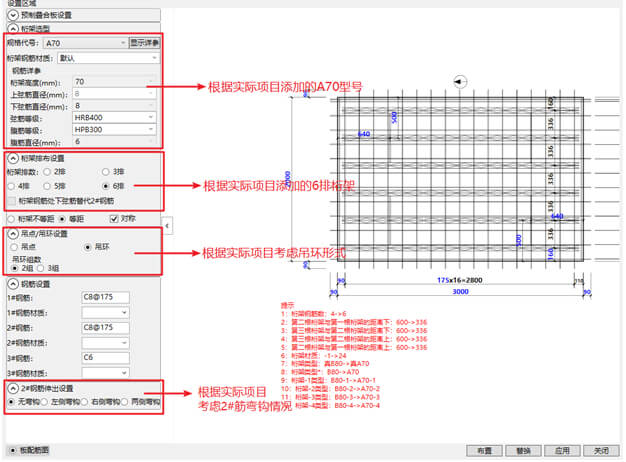Viewport: 626px width, 462px height.
Task: Click the 1#钢筋 C8@175 field
Action: [105, 297]
